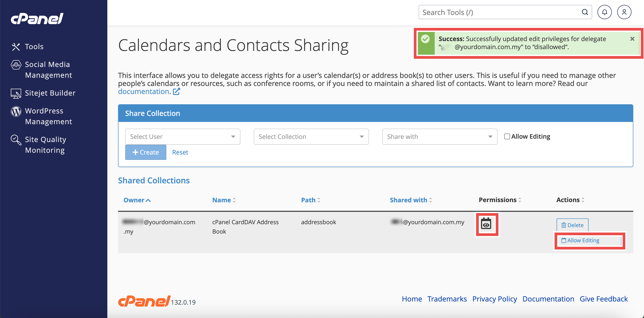Click the search magnifier icon
The height and width of the screenshot is (318, 644).
[585, 12]
